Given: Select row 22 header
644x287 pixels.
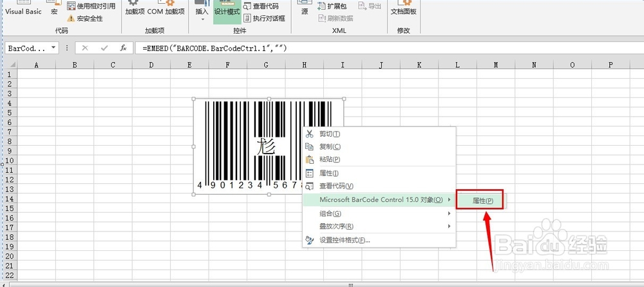Looking at the screenshot, I should [x=11, y=275].
